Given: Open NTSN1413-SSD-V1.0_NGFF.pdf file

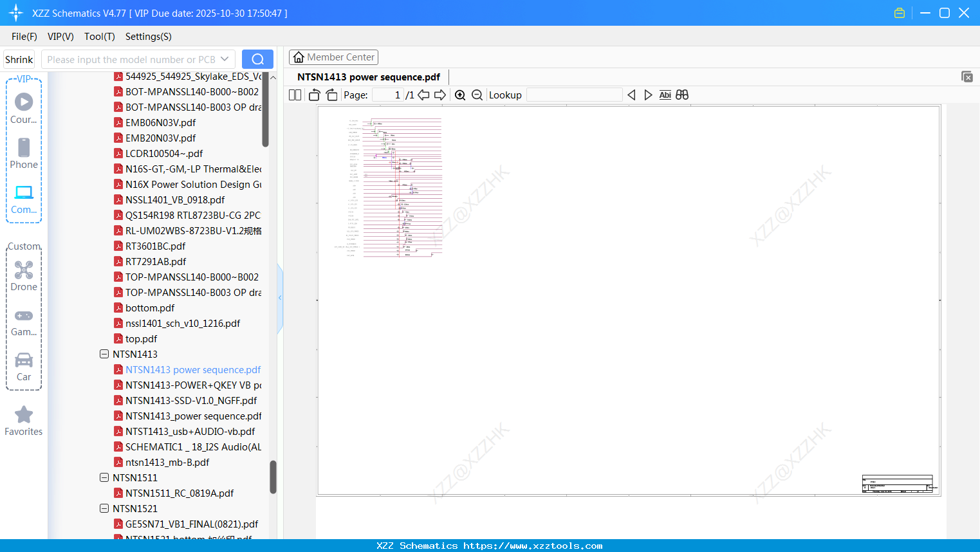Looking at the screenshot, I should pyautogui.click(x=191, y=400).
